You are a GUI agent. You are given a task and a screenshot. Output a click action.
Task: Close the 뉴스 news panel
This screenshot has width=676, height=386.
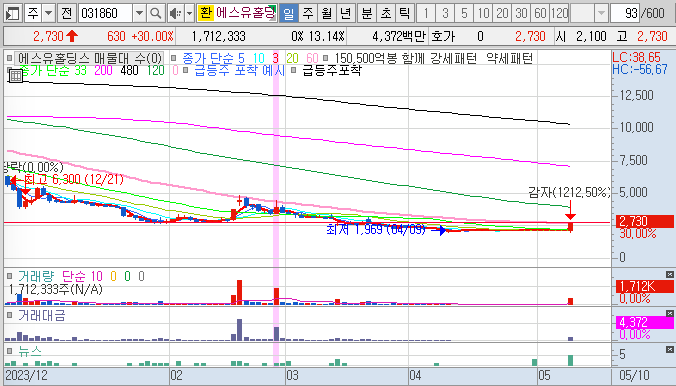[x=670, y=349]
